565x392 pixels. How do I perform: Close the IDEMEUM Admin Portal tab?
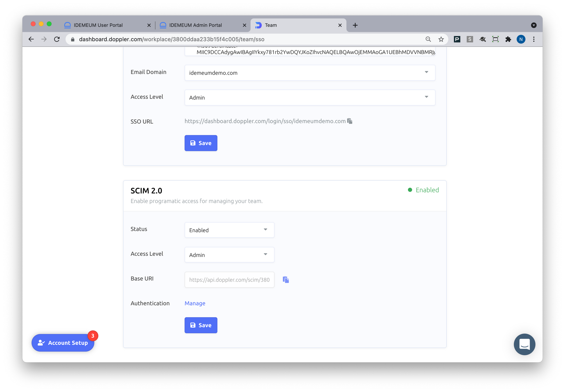(245, 25)
